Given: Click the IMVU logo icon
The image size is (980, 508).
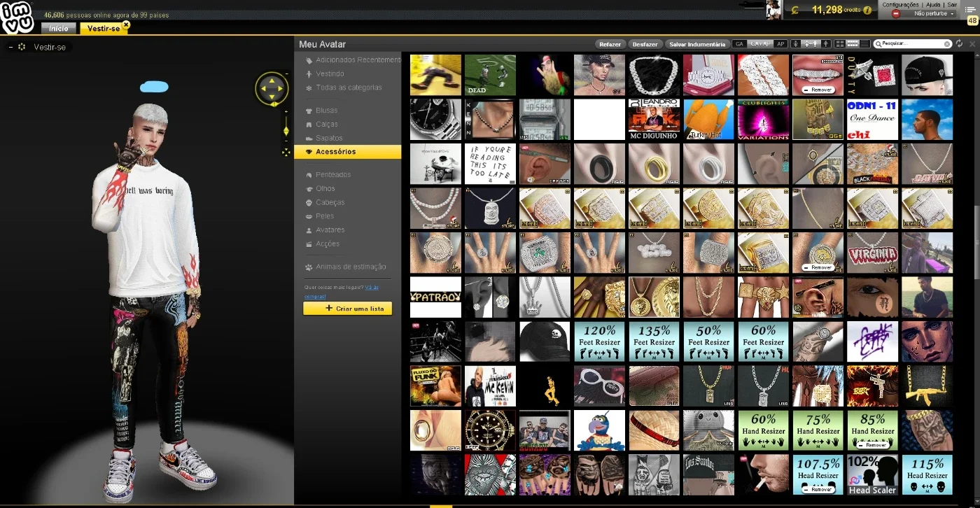Looking at the screenshot, I should point(17,17).
